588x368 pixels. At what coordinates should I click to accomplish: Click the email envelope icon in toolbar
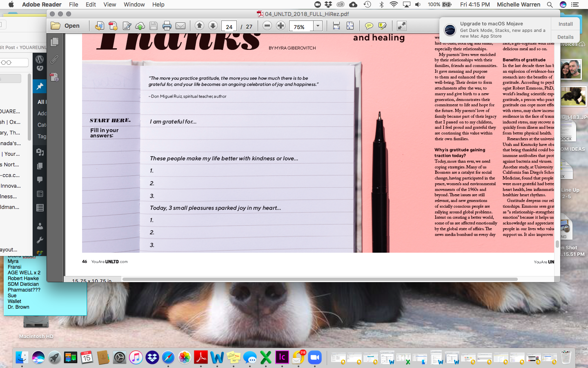[x=180, y=26]
